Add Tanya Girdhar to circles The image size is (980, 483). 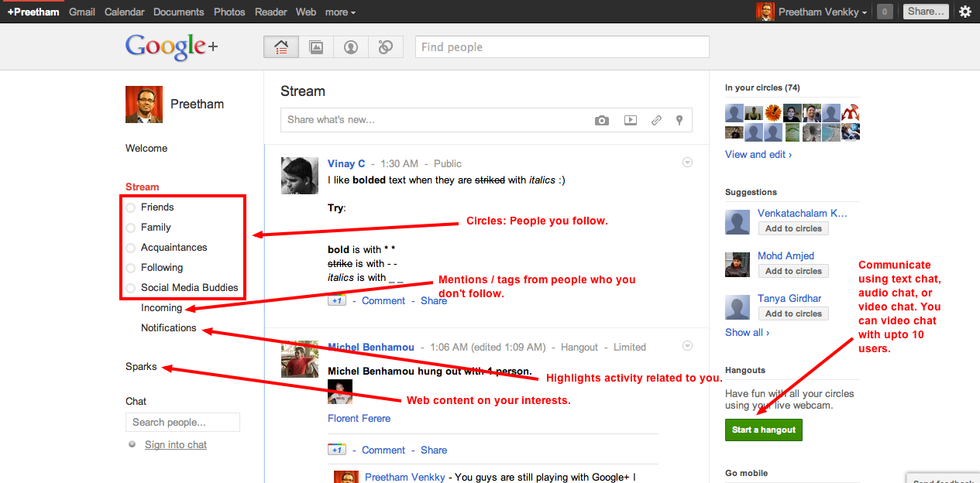pyautogui.click(x=794, y=313)
